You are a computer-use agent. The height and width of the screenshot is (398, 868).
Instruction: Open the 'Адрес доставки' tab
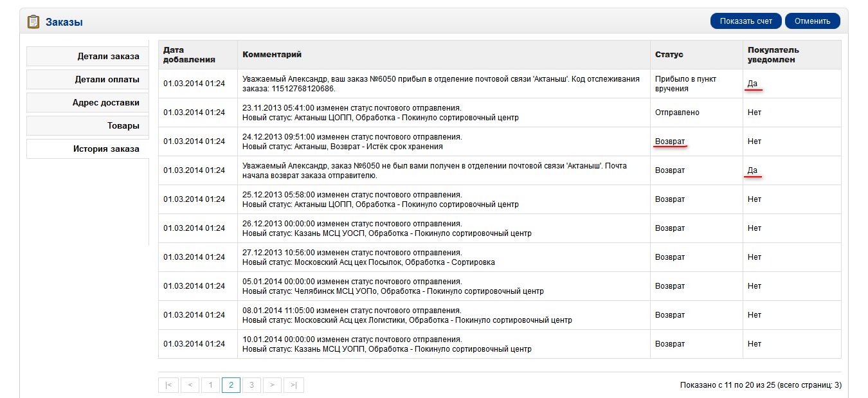[x=88, y=103]
